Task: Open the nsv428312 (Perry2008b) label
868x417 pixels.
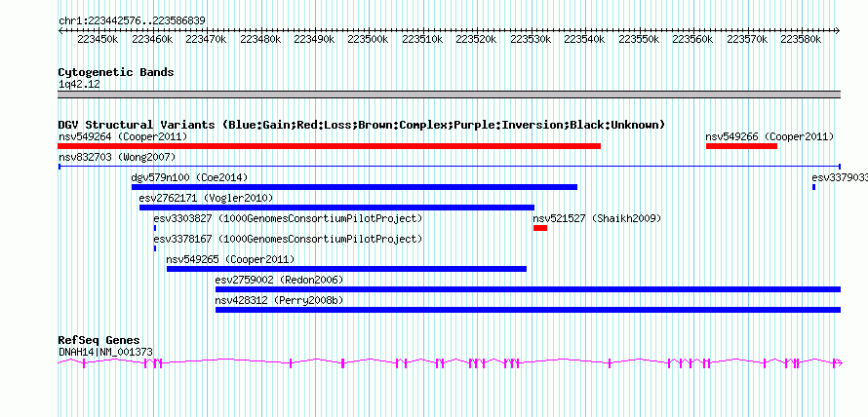Action: pos(280,300)
